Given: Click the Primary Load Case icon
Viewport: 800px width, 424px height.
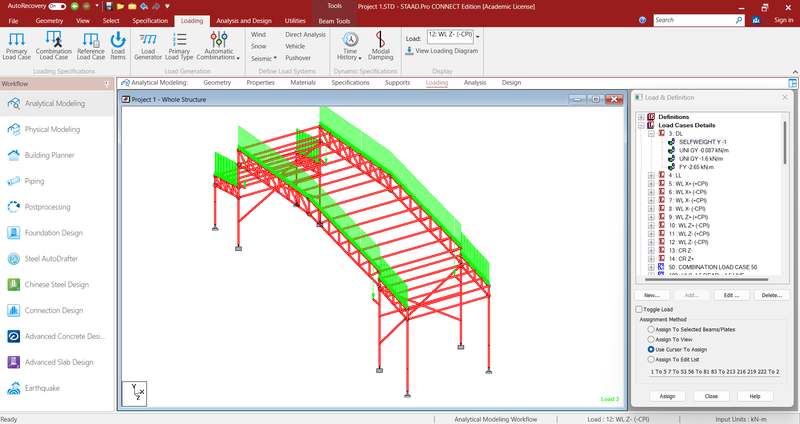Looking at the screenshot, I should coord(16,45).
